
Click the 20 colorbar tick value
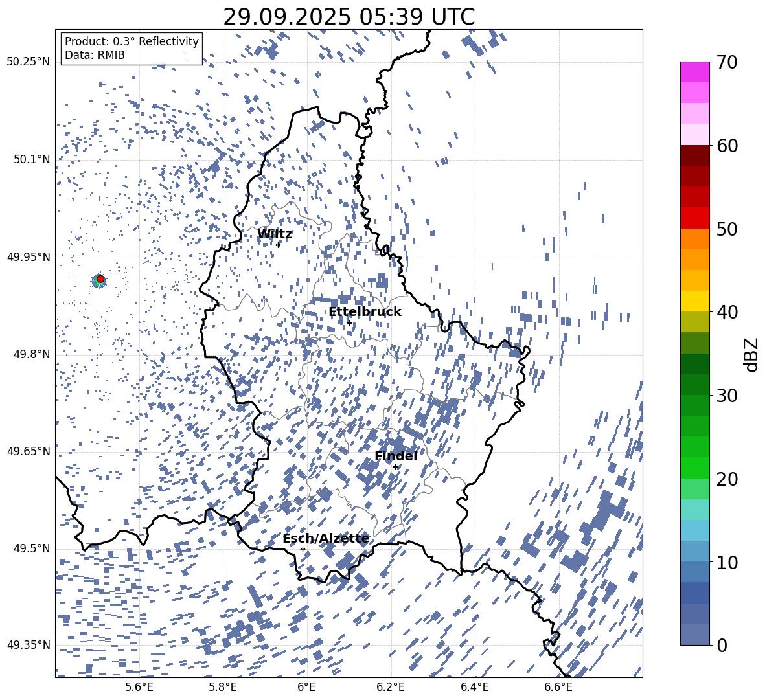coord(727,479)
